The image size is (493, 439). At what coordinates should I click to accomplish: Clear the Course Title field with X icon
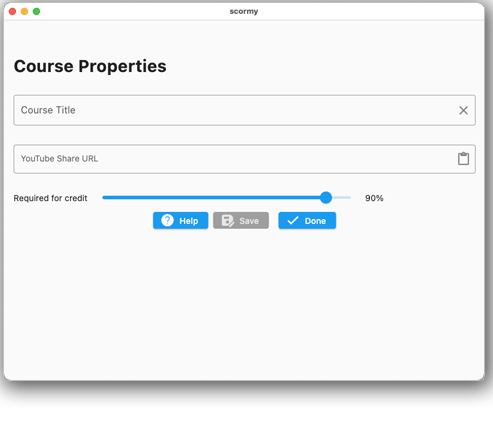pos(463,110)
